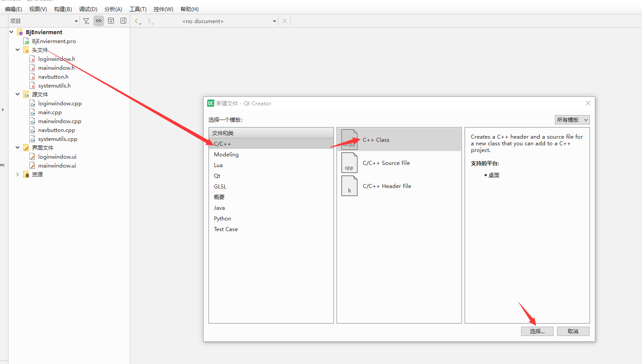642x364 pixels.
Task: Click BjEnvierment.pro file icon in tree
Action: (x=27, y=41)
